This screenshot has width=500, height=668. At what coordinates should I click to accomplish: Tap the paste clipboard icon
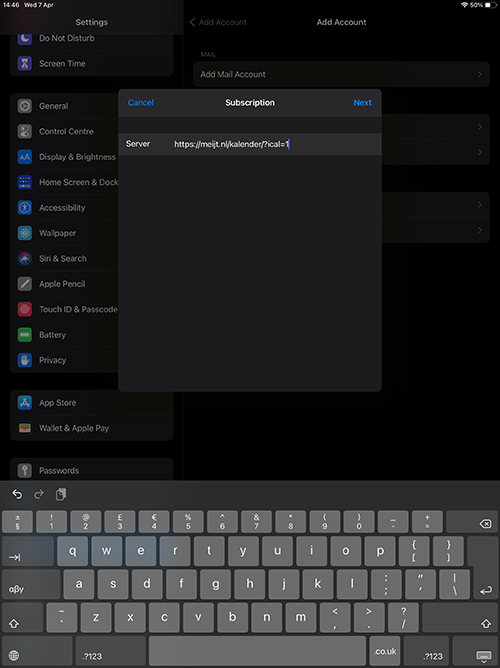pos(61,494)
